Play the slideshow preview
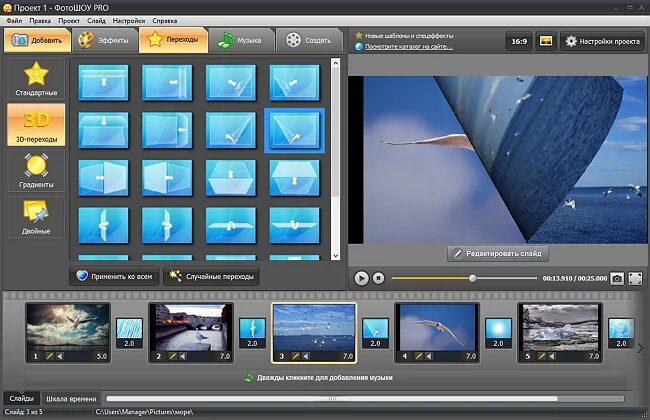Image resolution: width=650 pixels, height=420 pixels. coord(361,278)
